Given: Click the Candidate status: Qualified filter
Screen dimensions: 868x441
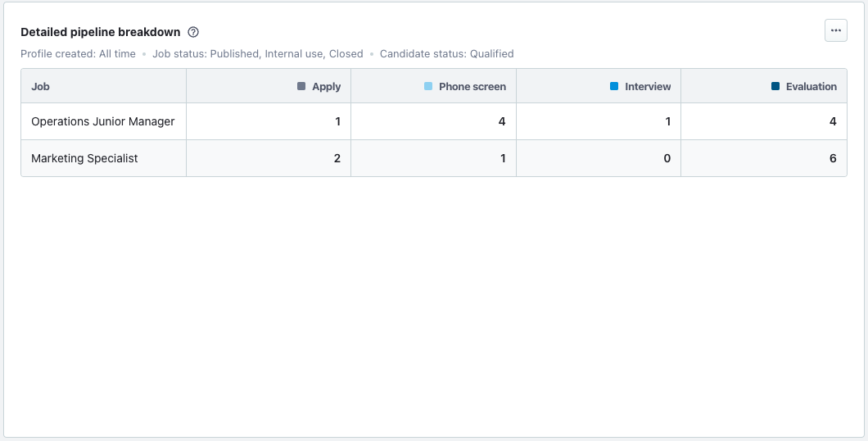Looking at the screenshot, I should point(446,54).
